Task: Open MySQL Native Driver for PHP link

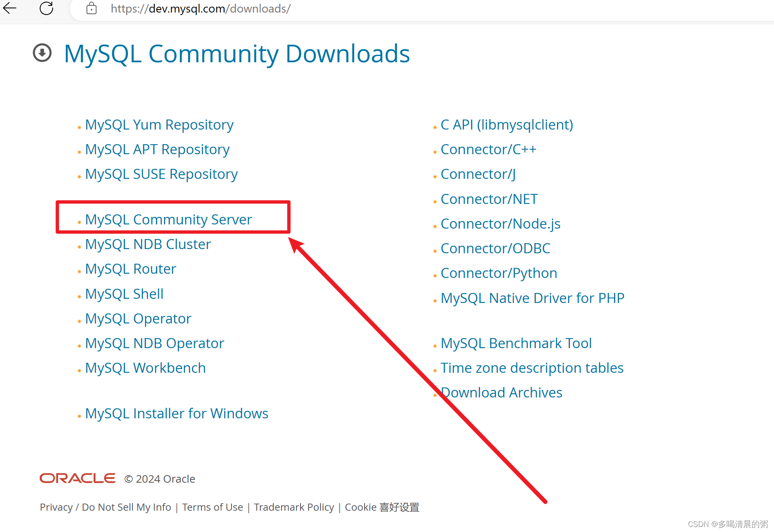Action: point(532,298)
